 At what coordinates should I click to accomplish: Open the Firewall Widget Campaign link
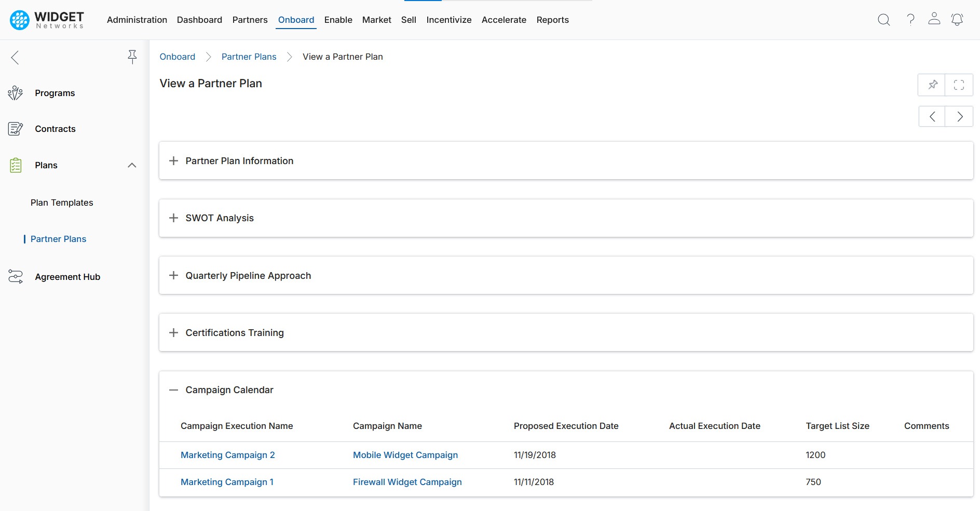pos(407,482)
